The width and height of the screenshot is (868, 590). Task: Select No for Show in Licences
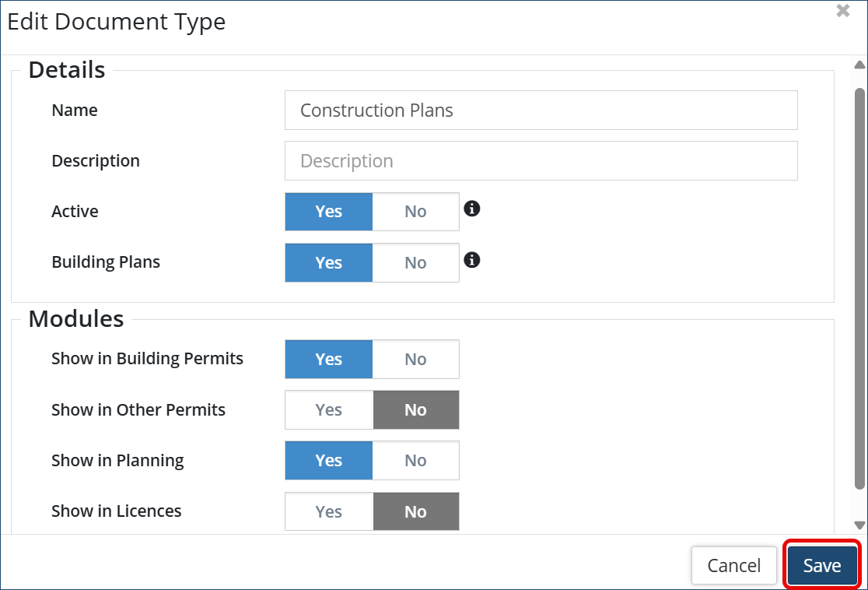coord(415,511)
